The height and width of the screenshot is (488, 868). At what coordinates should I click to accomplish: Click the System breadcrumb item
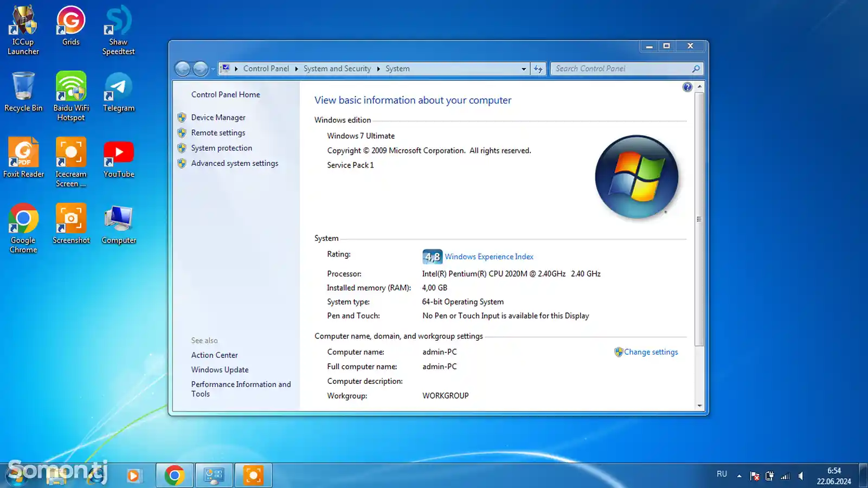pyautogui.click(x=397, y=69)
